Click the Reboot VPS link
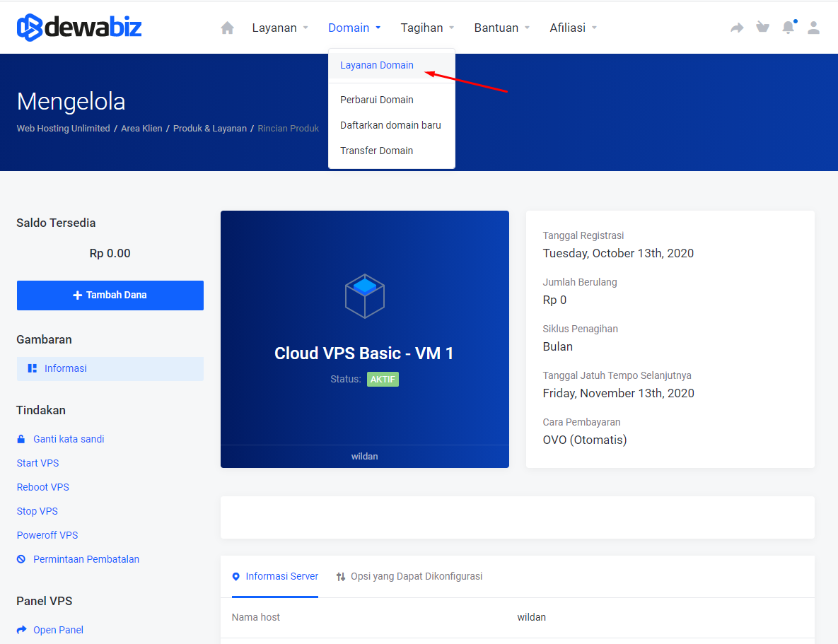 coord(43,487)
